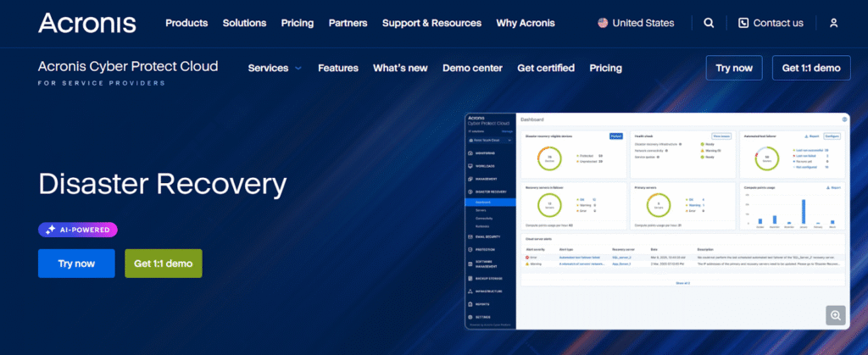The width and height of the screenshot is (868, 355).
Task: Select Get certified in the sub-navigation
Action: click(546, 68)
